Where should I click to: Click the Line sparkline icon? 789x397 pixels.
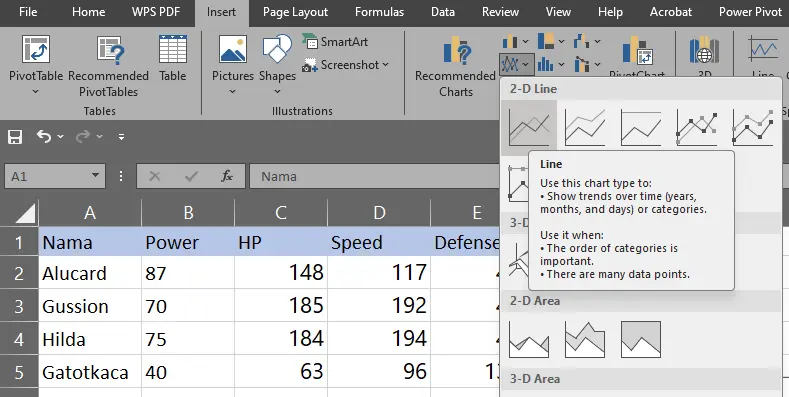pyautogui.click(x=763, y=50)
